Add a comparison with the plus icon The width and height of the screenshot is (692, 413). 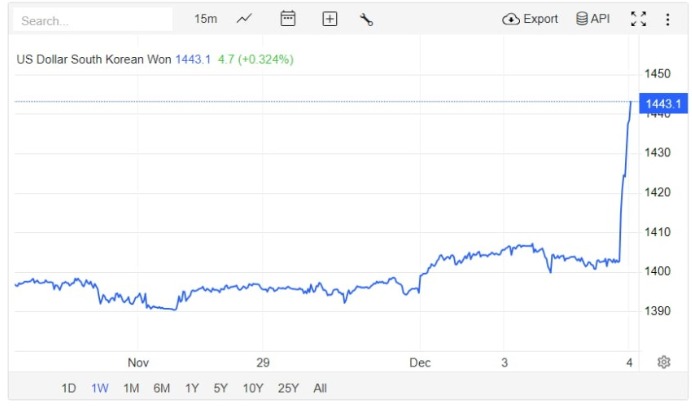click(x=330, y=19)
